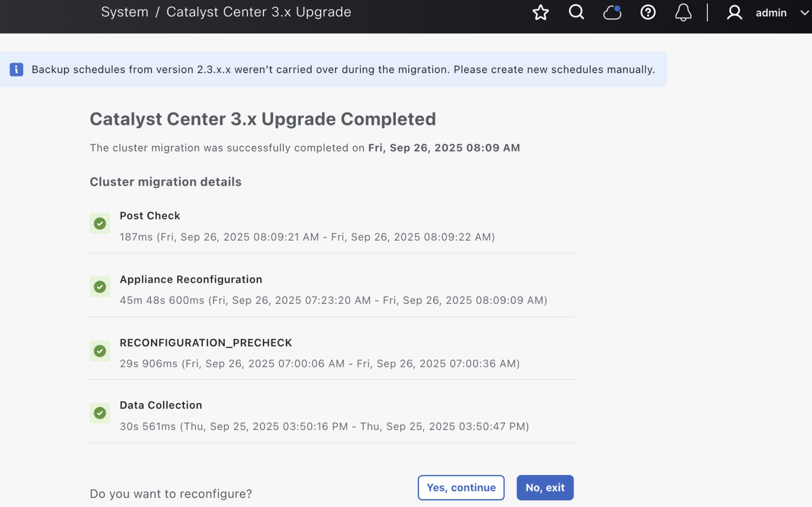This screenshot has width=812, height=507.
Task: Open the help question mark icon
Action: [x=648, y=13]
